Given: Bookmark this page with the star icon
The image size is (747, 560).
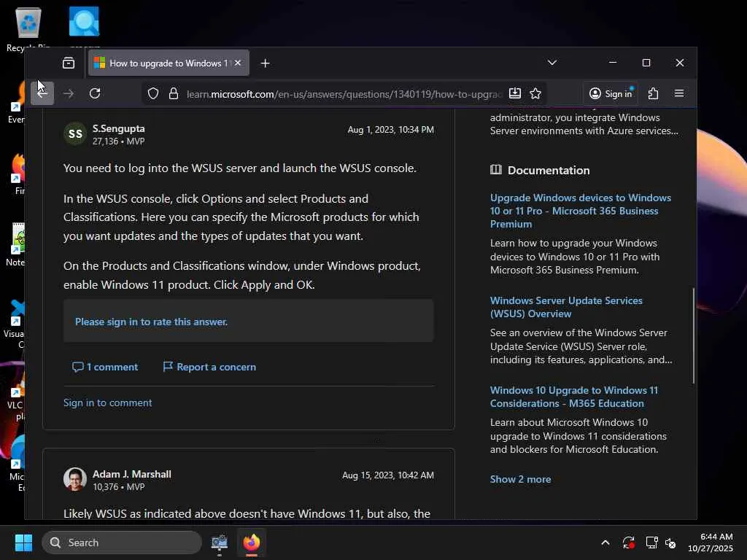Looking at the screenshot, I should pyautogui.click(x=535, y=93).
